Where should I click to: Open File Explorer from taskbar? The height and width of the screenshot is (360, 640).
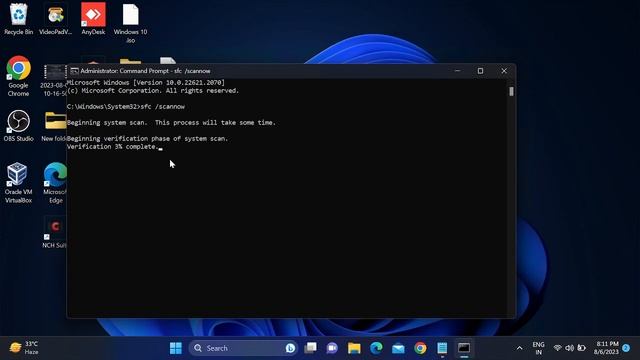(x=354, y=348)
